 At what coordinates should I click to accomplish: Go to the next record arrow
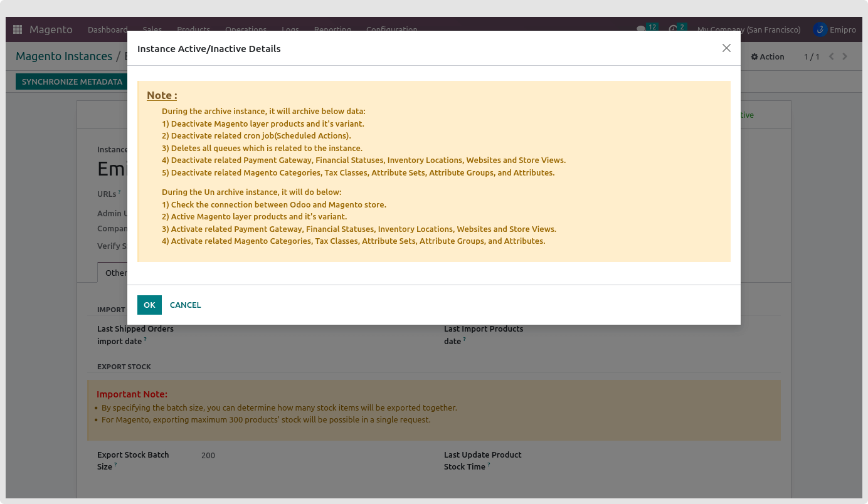(845, 56)
